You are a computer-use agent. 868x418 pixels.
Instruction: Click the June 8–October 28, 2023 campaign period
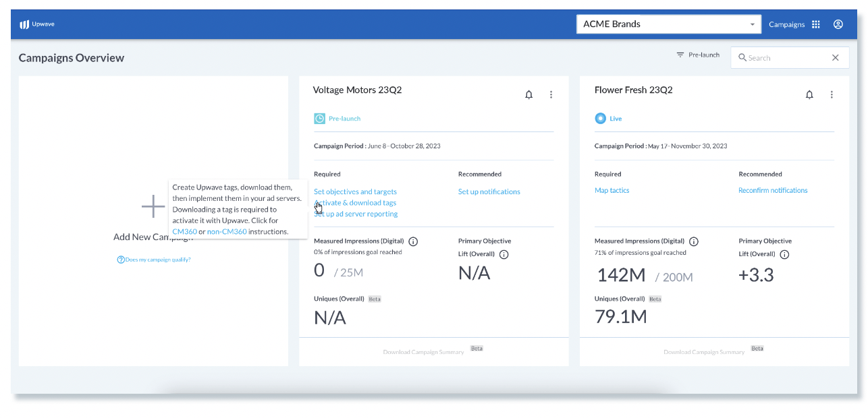click(x=404, y=146)
